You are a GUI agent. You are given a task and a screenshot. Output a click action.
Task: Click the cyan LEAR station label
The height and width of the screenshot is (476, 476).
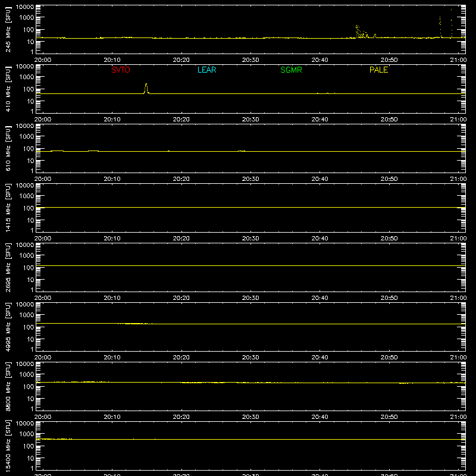[206, 70]
